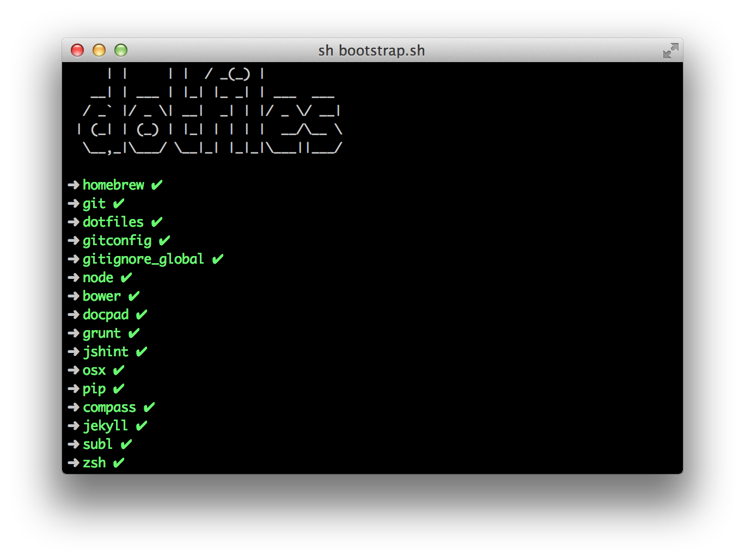Click the arrow before jshint
The image size is (745, 560).
click(x=74, y=352)
